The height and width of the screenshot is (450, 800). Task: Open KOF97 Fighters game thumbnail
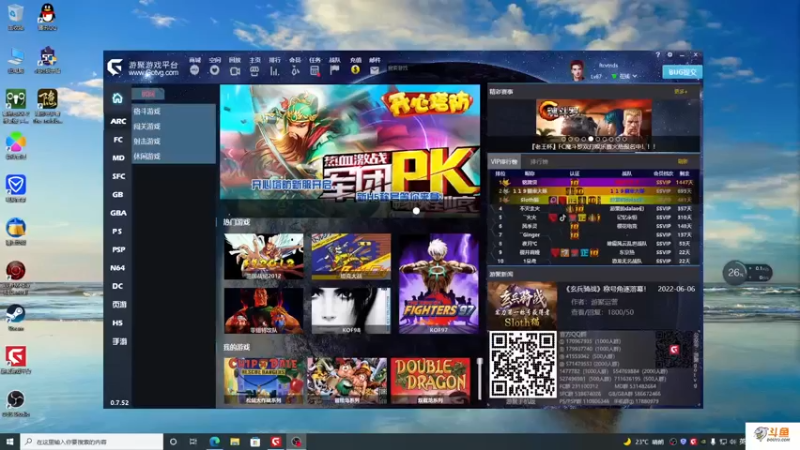(x=439, y=284)
